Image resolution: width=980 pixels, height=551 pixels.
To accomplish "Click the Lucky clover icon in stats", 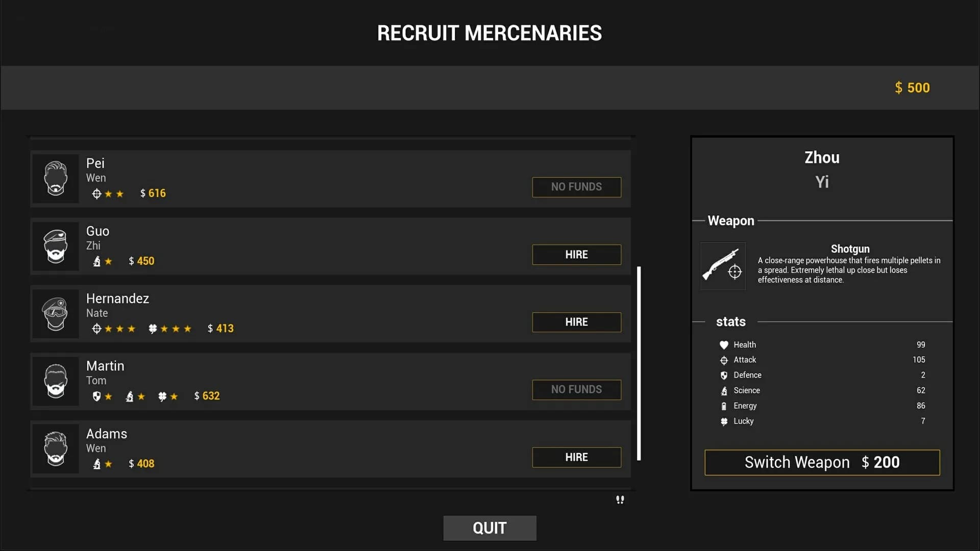I will coord(724,421).
